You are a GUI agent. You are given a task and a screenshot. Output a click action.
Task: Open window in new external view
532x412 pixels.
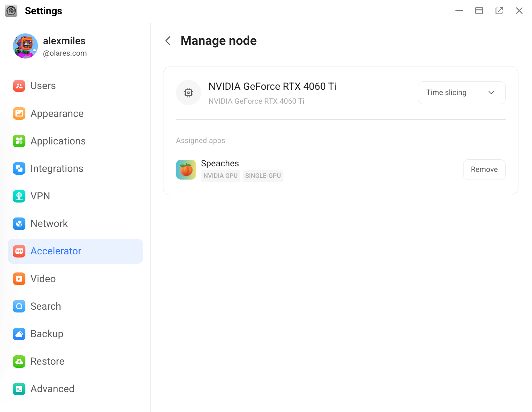[499, 11]
